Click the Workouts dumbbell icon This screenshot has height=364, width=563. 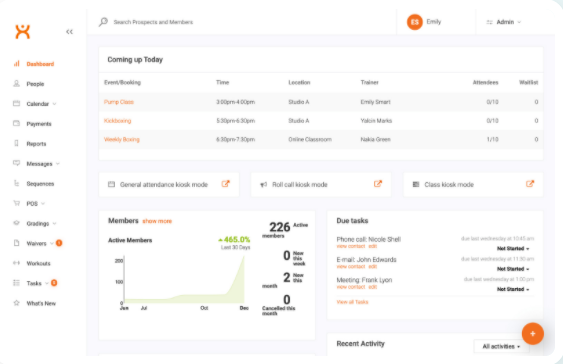pyautogui.click(x=17, y=263)
